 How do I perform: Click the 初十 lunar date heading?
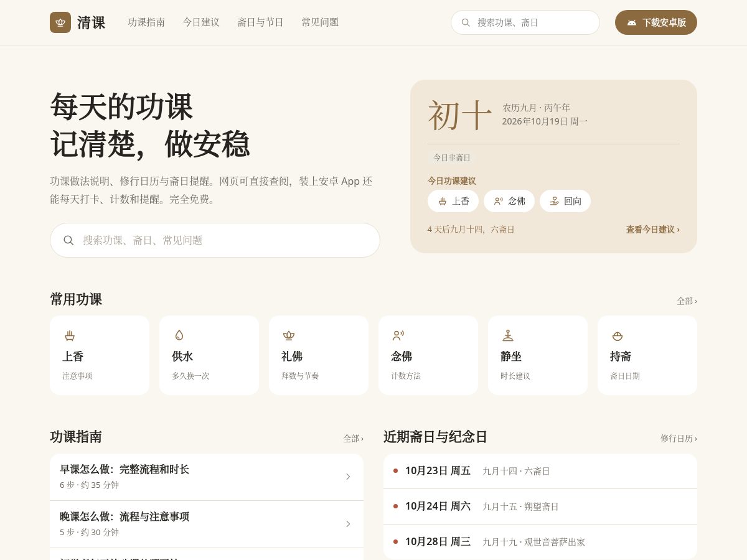point(460,116)
